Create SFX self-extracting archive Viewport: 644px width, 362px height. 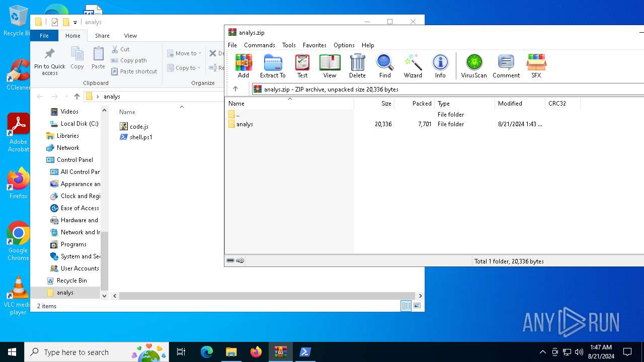pos(536,66)
